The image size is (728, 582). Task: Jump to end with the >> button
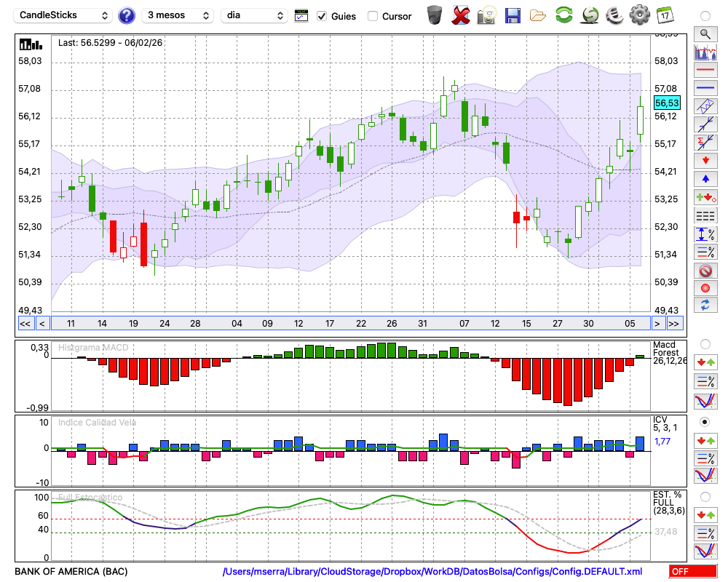coord(674,324)
